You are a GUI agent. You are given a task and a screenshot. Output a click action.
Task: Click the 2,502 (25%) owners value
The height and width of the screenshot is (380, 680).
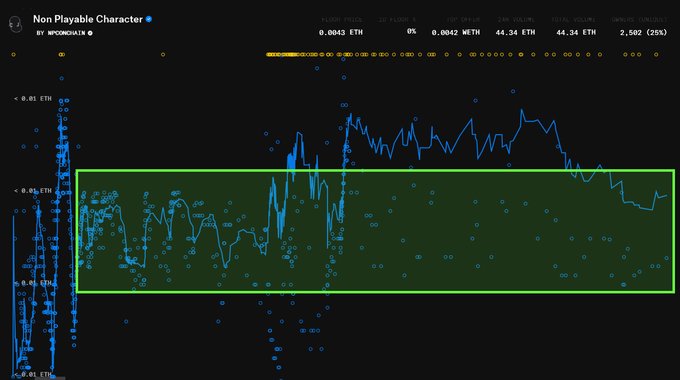click(x=643, y=33)
